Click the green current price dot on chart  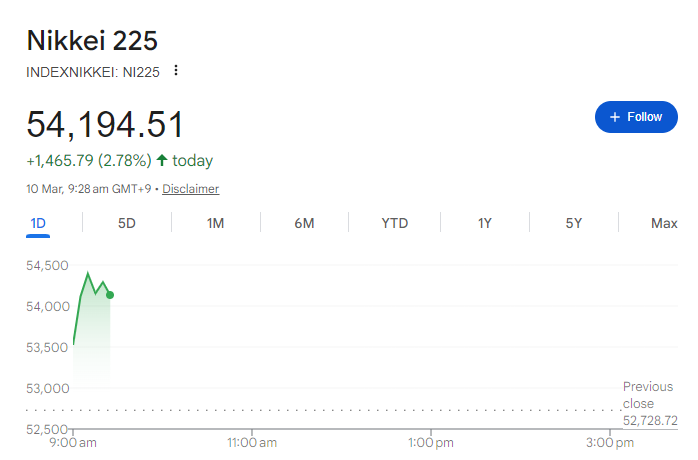click(x=109, y=295)
